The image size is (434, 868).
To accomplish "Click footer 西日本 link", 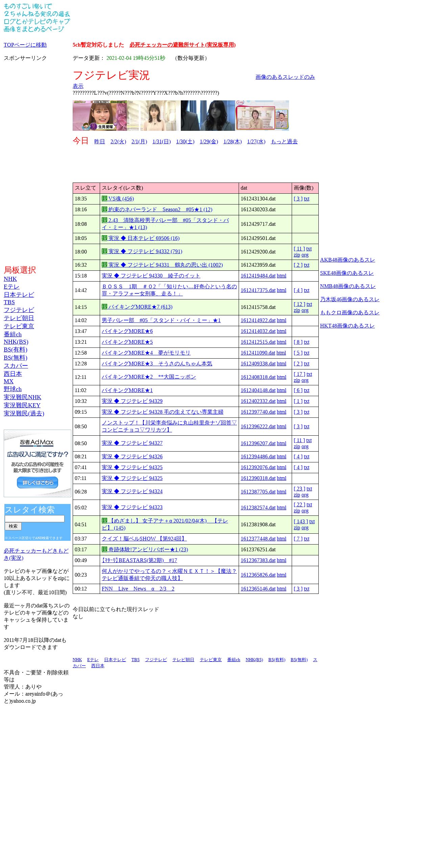I will [x=98, y=666].
